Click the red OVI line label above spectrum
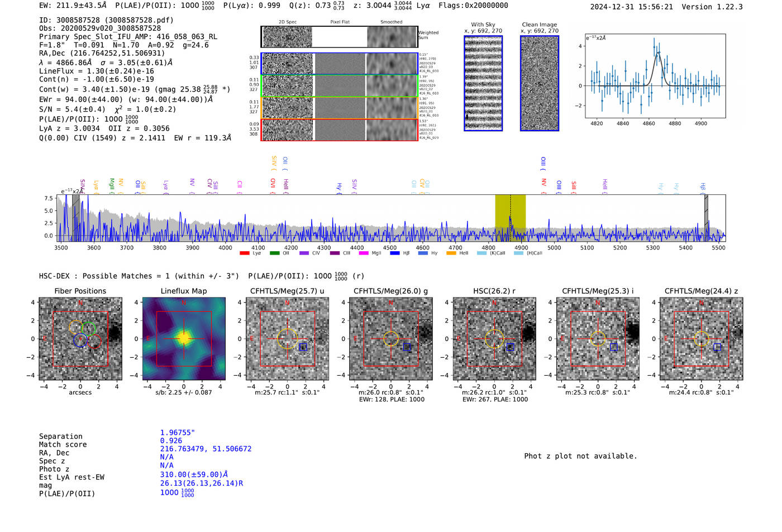This screenshot has width=782, height=532. 273,185
